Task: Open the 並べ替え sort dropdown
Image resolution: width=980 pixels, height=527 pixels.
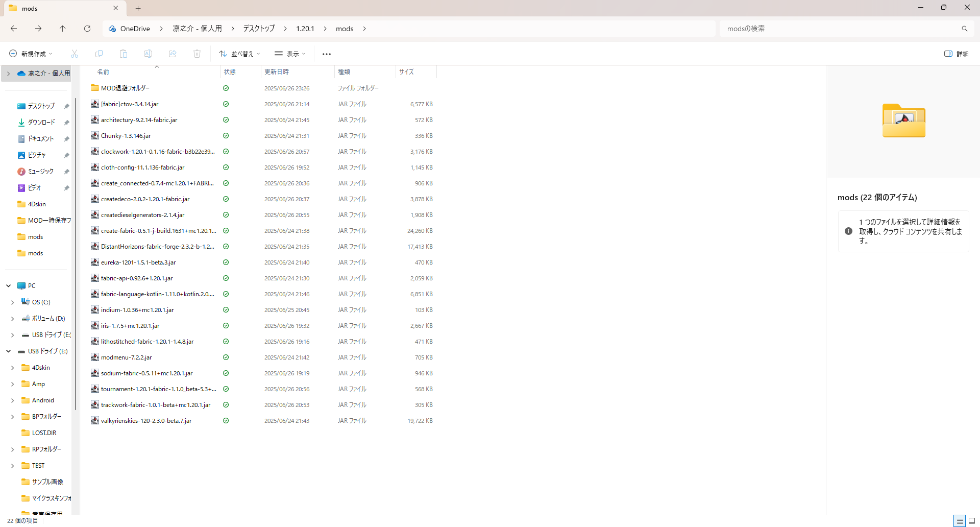Action: click(x=240, y=54)
